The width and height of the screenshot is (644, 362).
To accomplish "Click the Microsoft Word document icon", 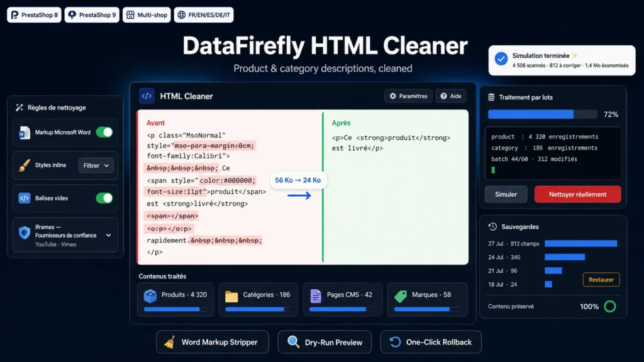I will point(25,133).
